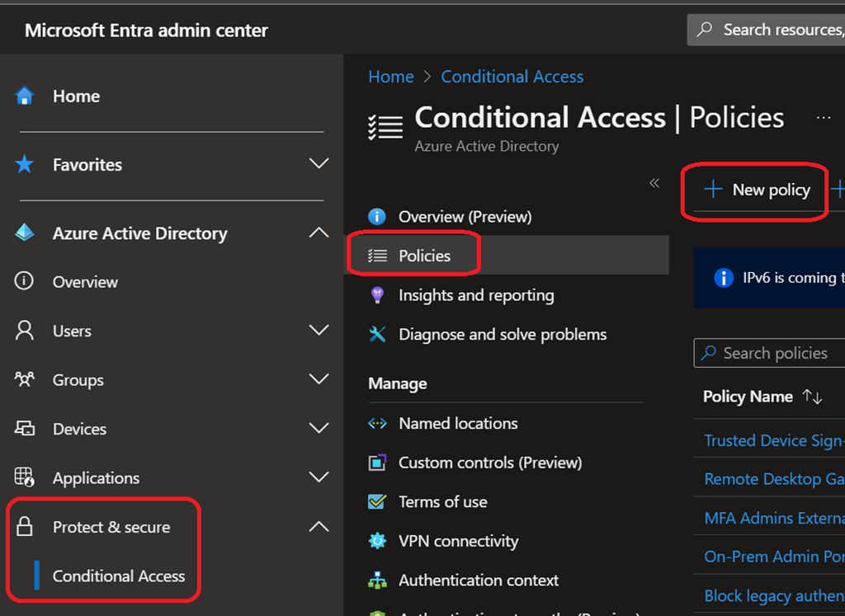This screenshot has width=845, height=616.
Task: Click the Named locations icon
Action: tap(377, 424)
